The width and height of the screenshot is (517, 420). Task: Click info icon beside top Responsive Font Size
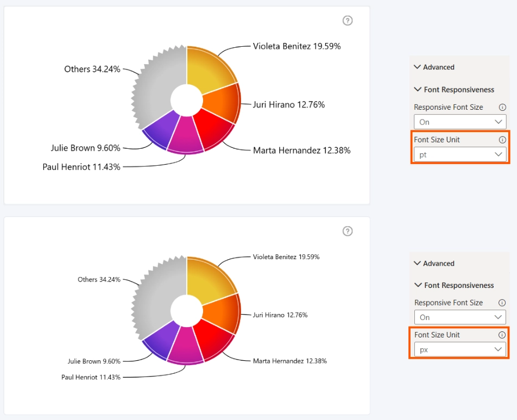coord(502,107)
